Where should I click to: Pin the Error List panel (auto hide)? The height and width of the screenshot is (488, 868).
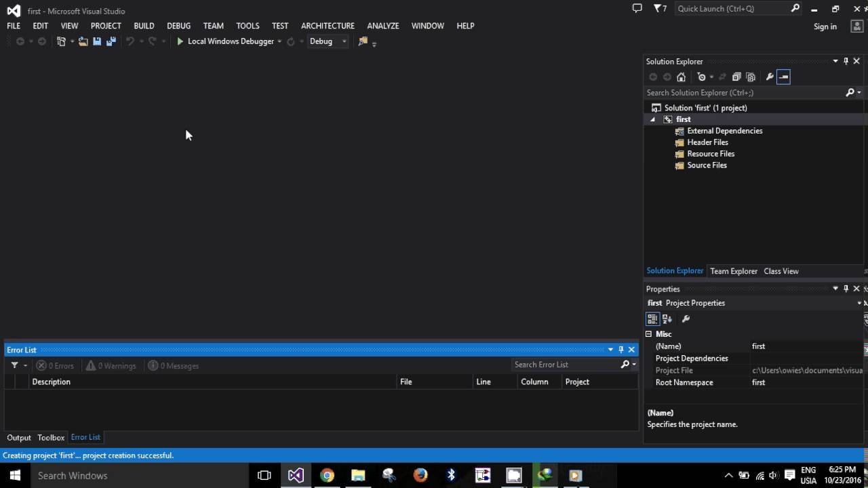[x=620, y=350]
